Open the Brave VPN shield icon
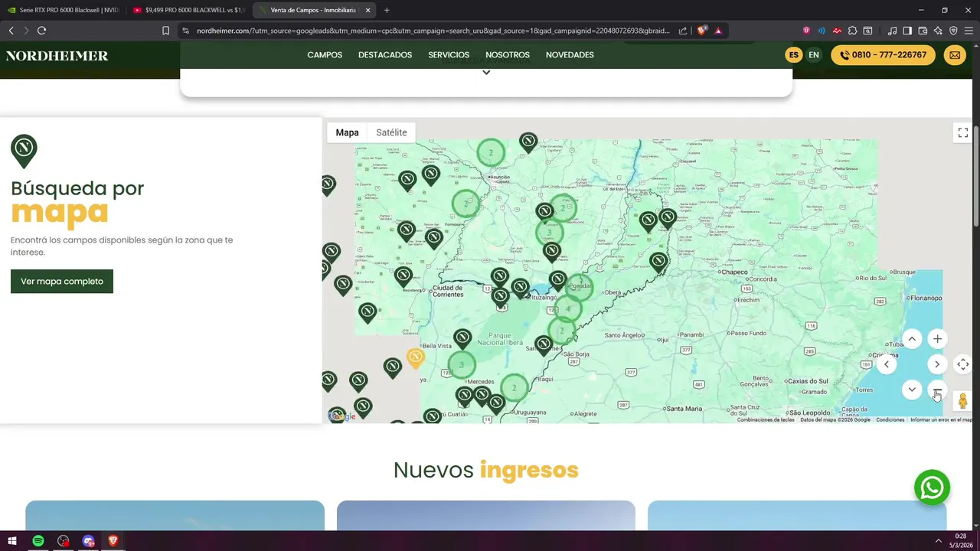 [953, 31]
